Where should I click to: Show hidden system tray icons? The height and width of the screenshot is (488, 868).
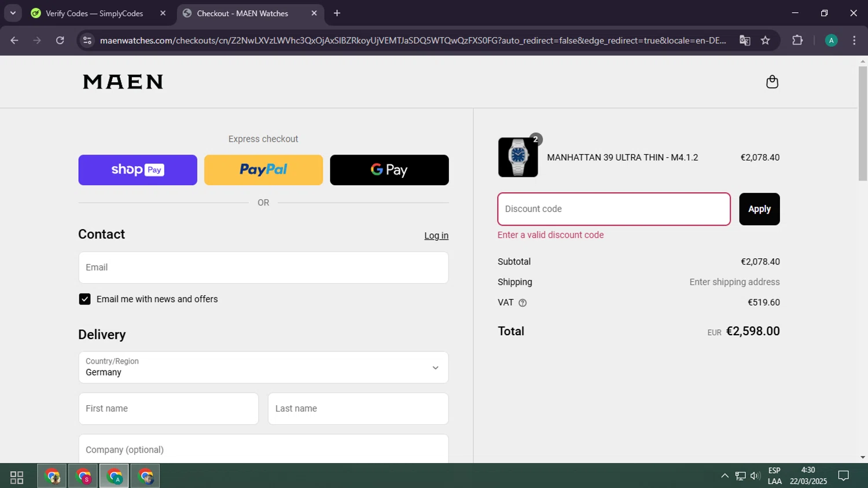(724, 476)
